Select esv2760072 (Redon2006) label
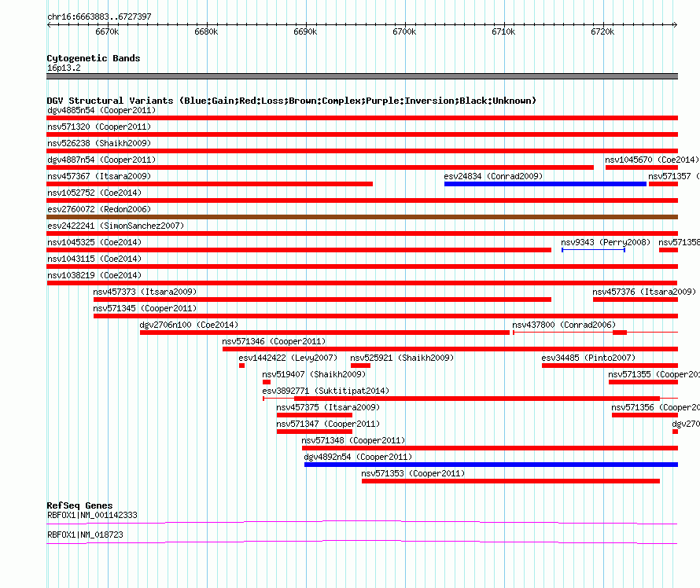700x588 pixels. [x=99, y=209]
